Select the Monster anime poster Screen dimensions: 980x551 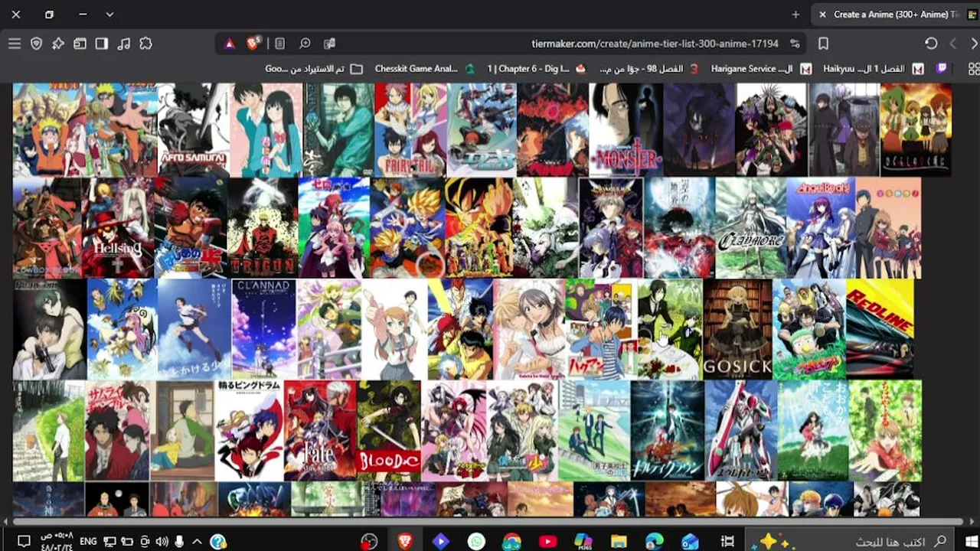[626, 129]
